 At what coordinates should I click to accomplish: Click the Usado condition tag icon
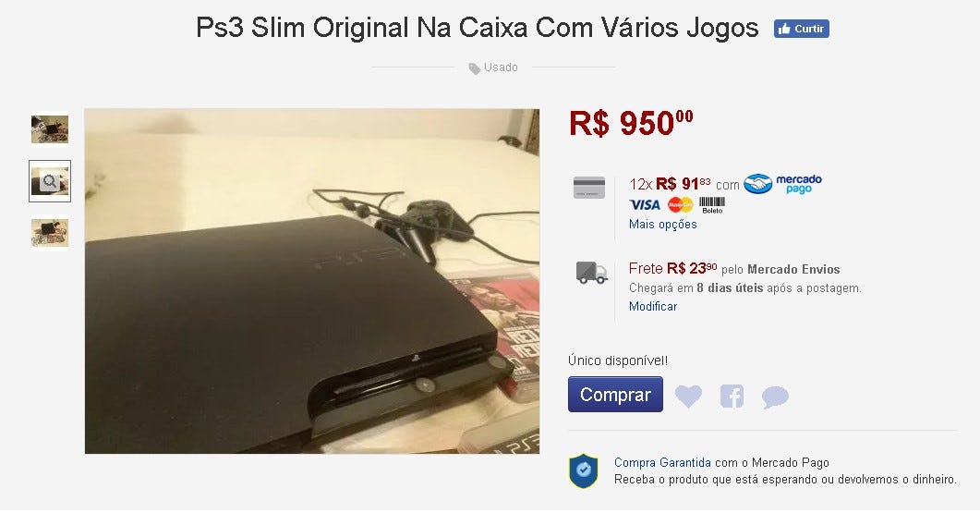coord(475,68)
